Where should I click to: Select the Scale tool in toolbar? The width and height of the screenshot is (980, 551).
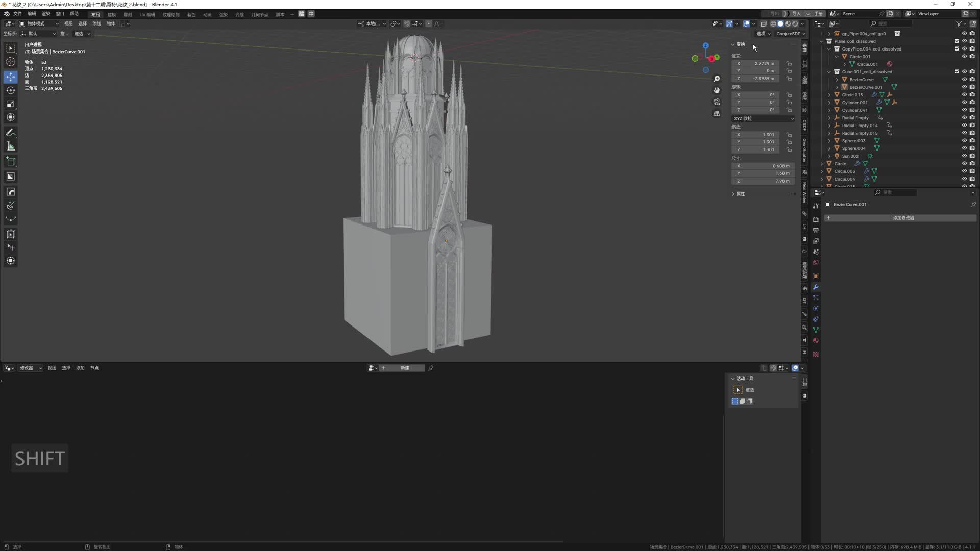coord(11,104)
